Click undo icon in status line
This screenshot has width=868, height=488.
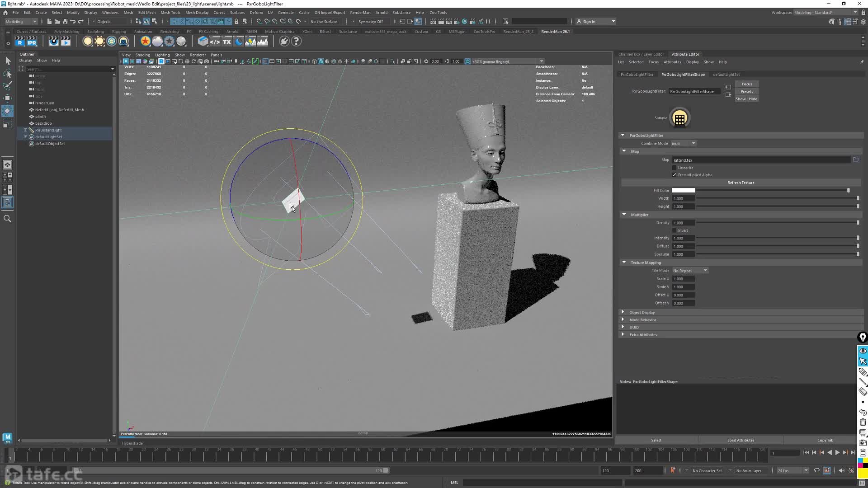click(x=73, y=21)
